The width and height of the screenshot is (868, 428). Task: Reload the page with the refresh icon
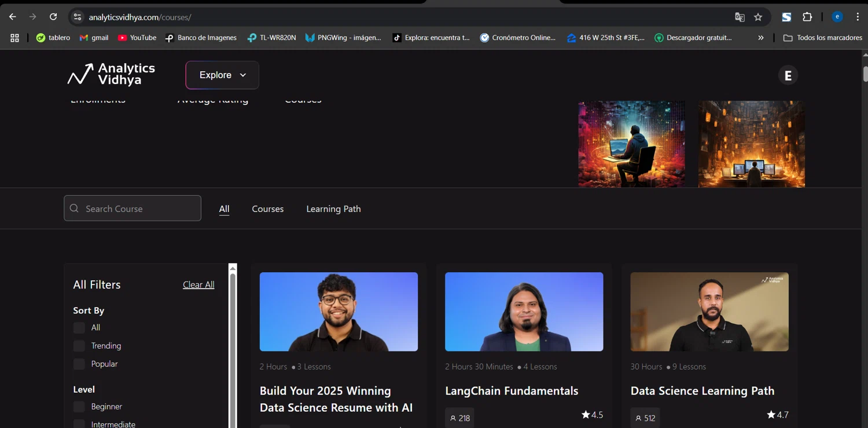pos(53,17)
